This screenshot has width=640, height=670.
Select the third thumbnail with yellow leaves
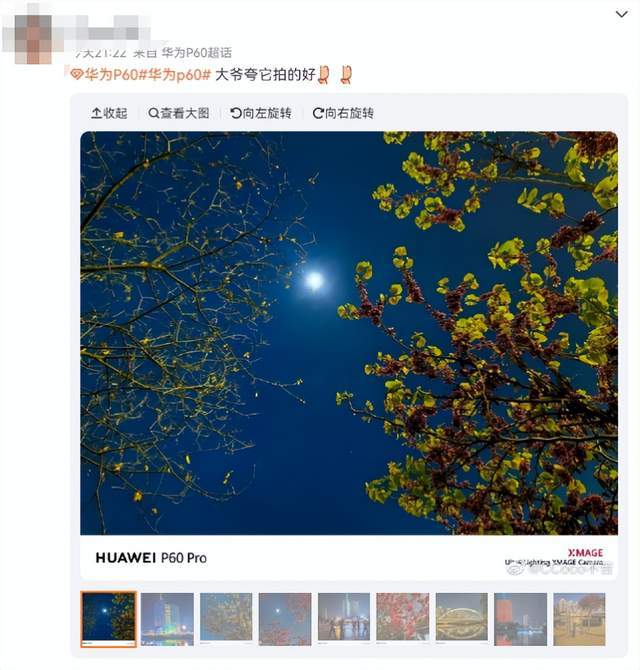coord(226,619)
